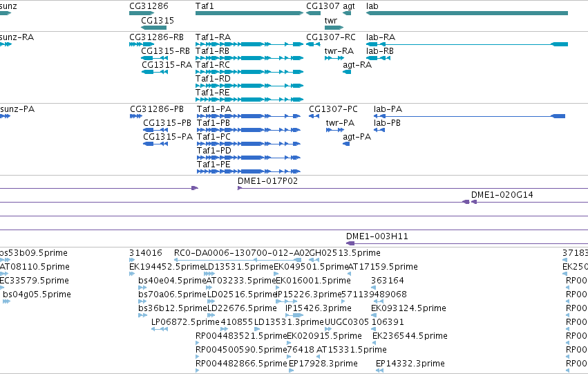Viewport: 588px width, 374px height.
Task: Select the Taf1 gene label
Action: click(x=205, y=6)
